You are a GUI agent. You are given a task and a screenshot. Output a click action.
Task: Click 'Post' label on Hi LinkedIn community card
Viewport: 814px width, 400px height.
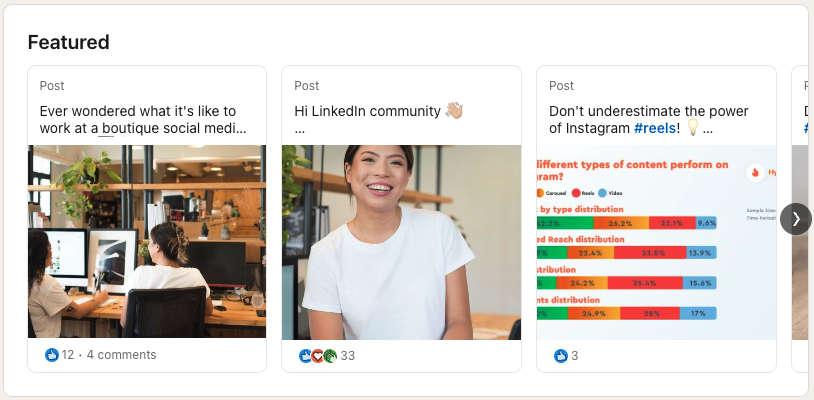pyautogui.click(x=307, y=86)
